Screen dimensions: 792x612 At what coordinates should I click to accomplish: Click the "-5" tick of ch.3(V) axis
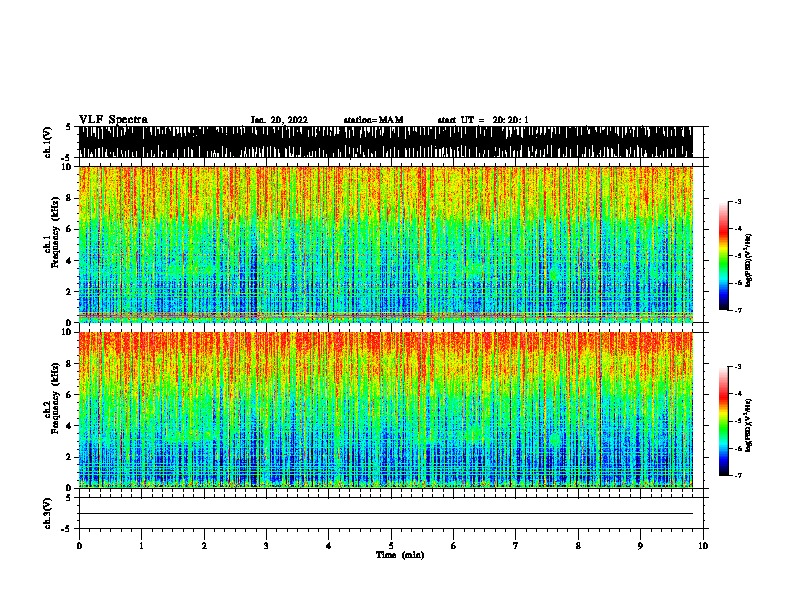[x=67, y=529]
